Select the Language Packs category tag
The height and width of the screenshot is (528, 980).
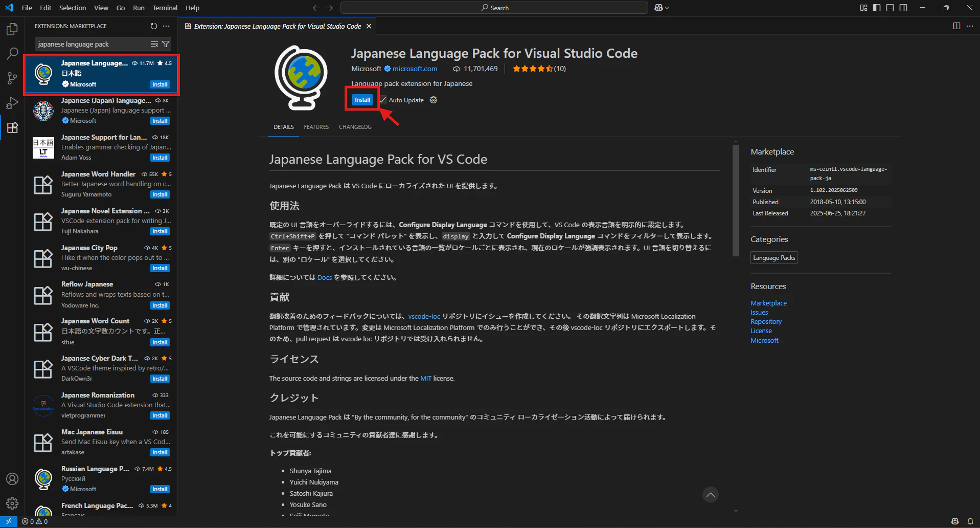pyautogui.click(x=774, y=258)
